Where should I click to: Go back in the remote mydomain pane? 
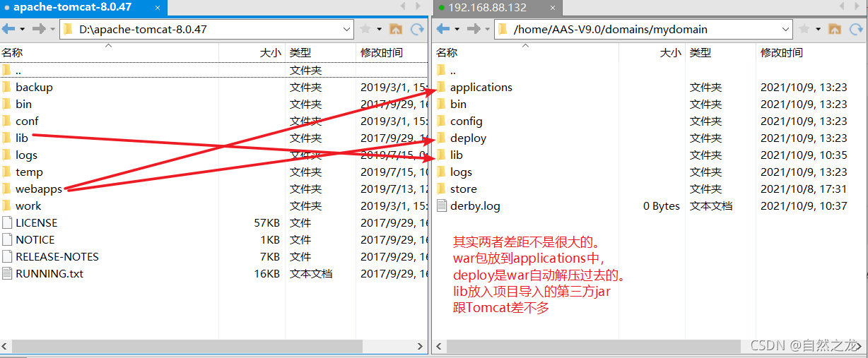coord(443,30)
